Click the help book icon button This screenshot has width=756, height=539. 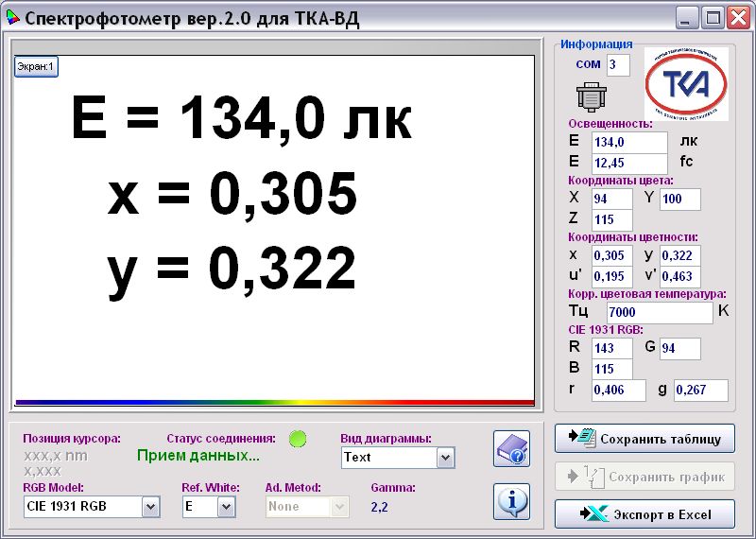coord(511,448)
